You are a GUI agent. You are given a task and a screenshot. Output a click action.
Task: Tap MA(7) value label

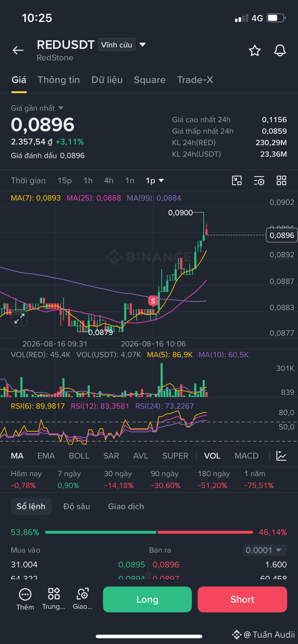(36, 198)
